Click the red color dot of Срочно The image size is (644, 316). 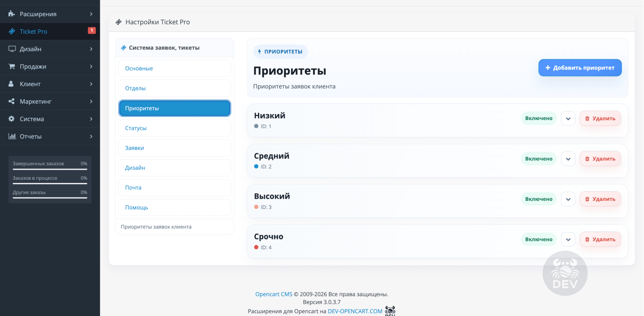(x=256, y=247)
